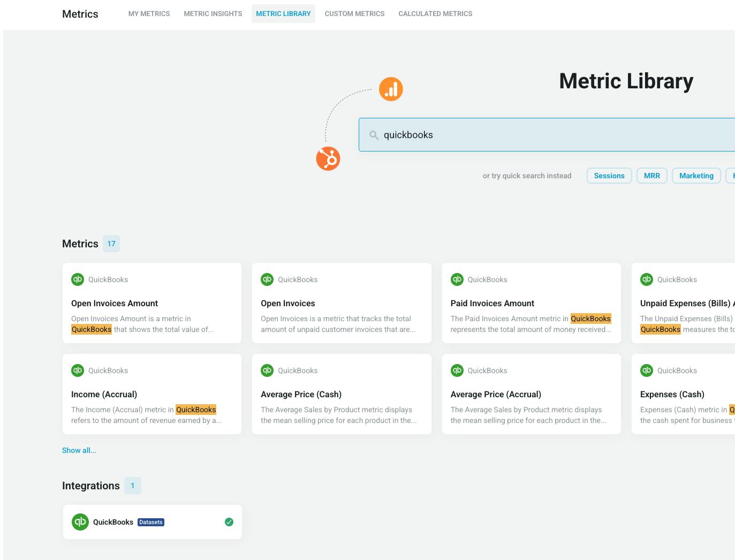
Task: Open Calculated Metrics tab
Action: click(x=435, y=14)
